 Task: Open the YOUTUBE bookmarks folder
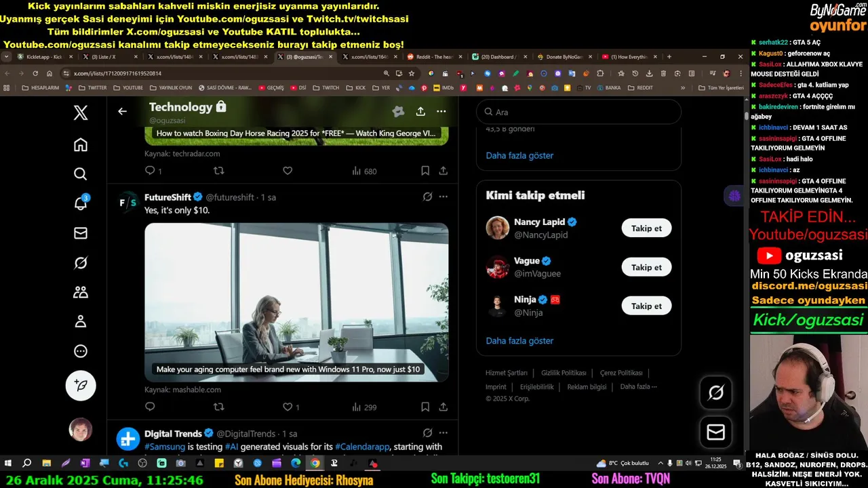pyautogui.click(x=127, y=87)
